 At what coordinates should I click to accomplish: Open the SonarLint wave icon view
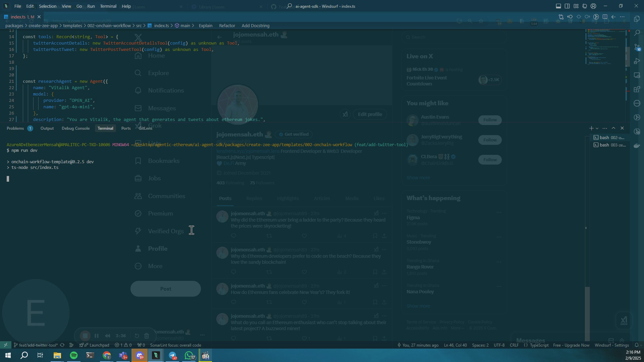click(637, 103)
